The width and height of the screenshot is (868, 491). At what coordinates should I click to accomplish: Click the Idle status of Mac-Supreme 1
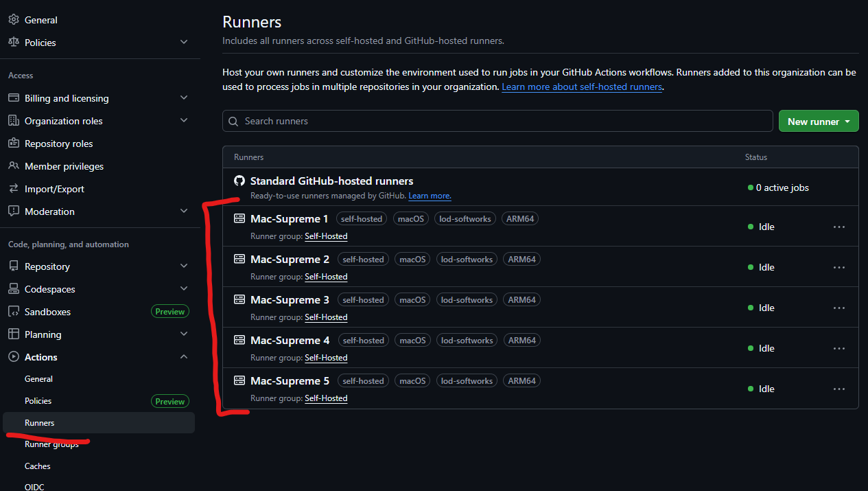pos(766,227)
